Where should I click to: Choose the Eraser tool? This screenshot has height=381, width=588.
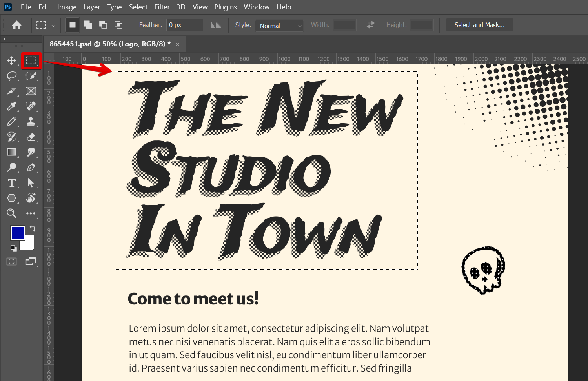click(x=31, y=137)
